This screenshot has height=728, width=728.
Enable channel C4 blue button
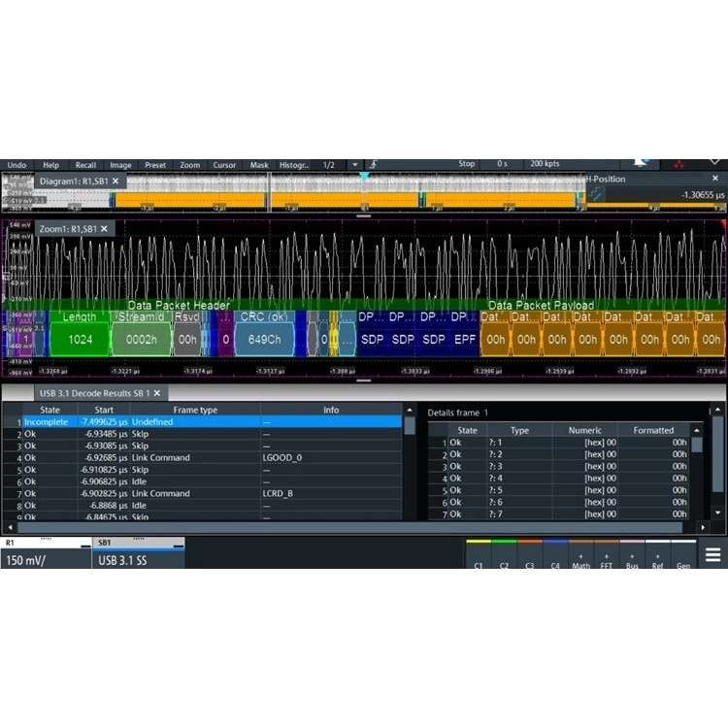pyautogui.click(x=555, y=554)
